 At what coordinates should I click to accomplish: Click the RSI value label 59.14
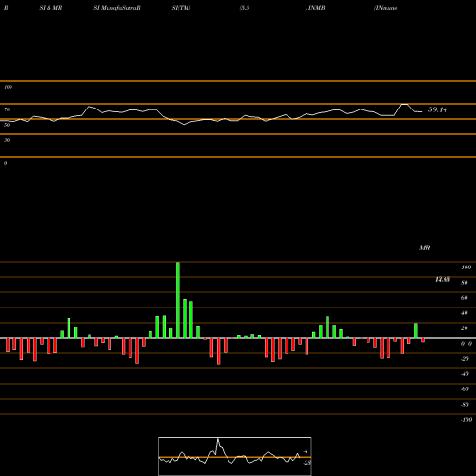[x=437, y=109]
